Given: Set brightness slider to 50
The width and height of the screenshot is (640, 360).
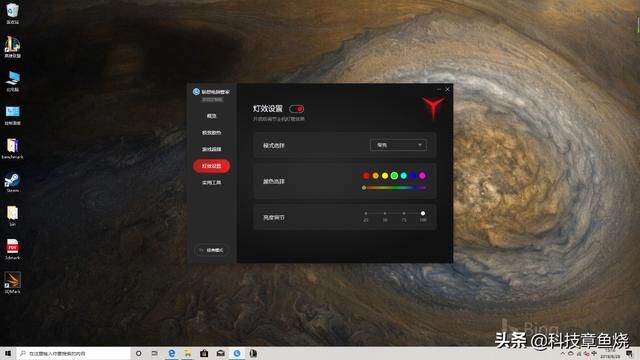Looking at the screenshot, I should coord(385,213).
